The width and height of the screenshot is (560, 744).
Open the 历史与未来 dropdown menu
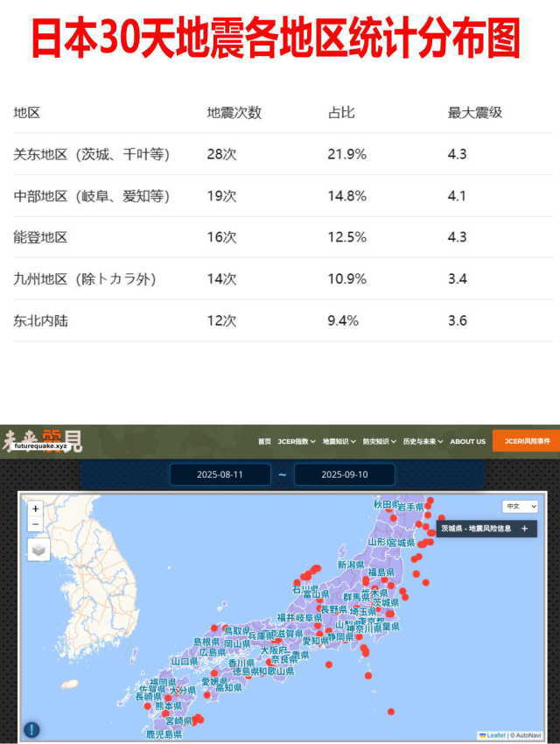423,441
